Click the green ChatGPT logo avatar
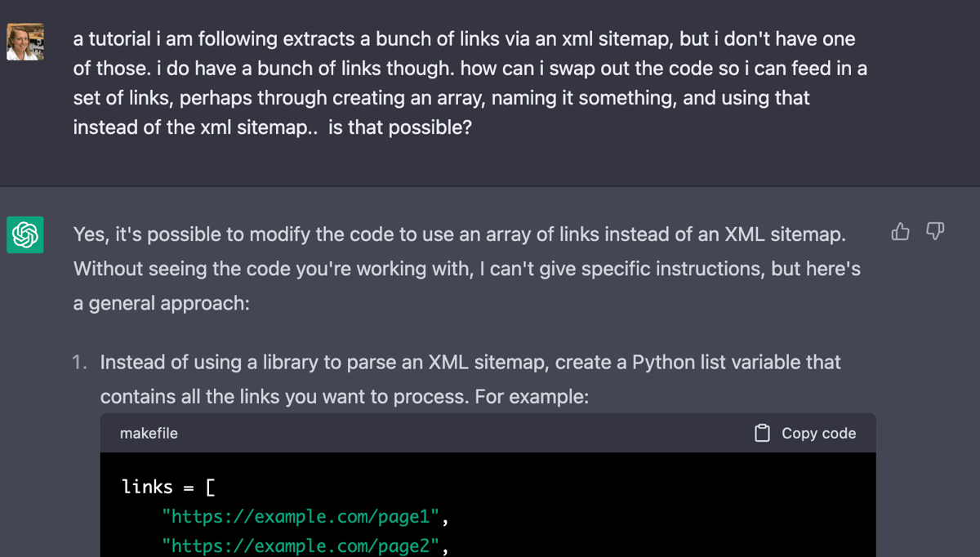 [25, 234]
